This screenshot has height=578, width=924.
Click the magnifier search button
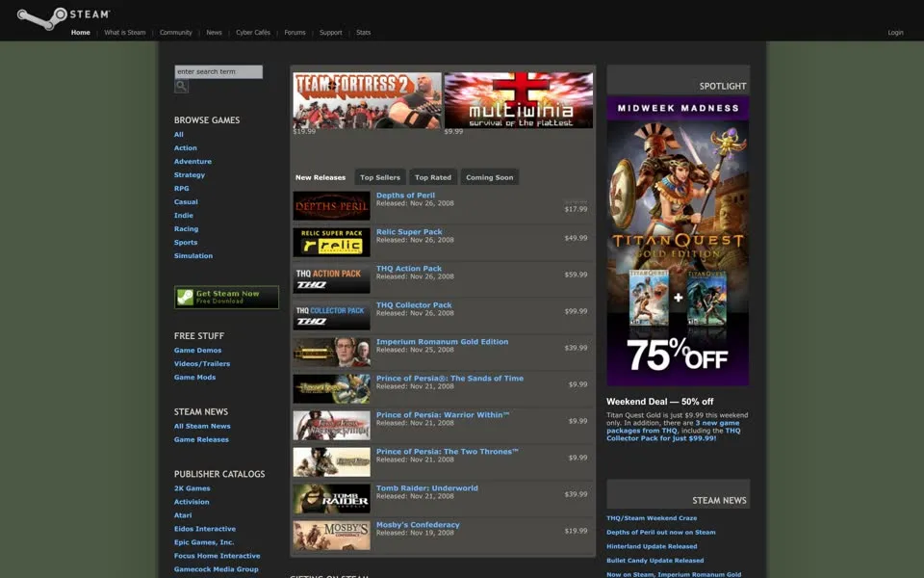tap(182, 86)
